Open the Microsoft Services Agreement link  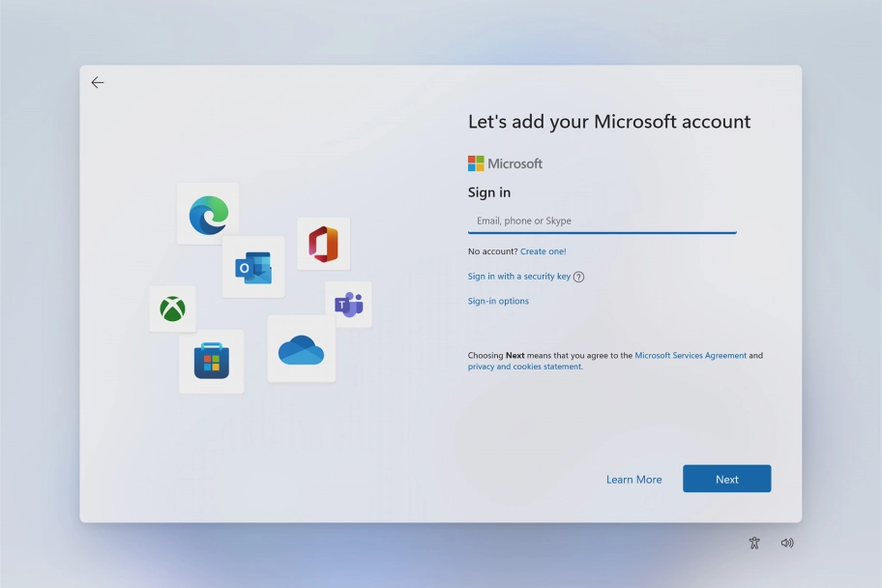(x=691, y=355)
